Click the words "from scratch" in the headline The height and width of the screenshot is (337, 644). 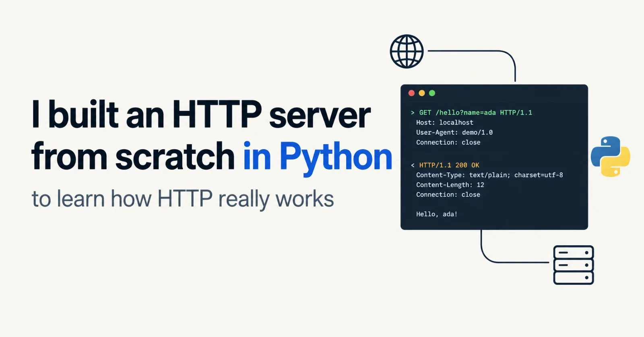click(x=133, y=156)
